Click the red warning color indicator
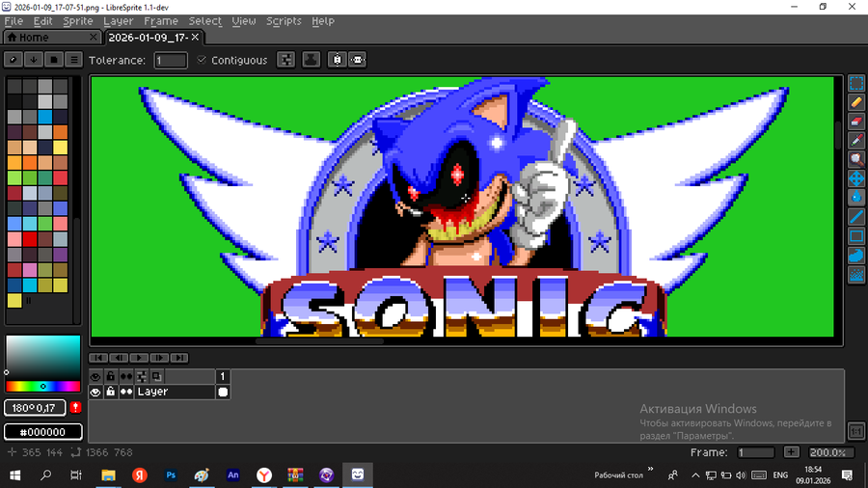 click(75, 408)
